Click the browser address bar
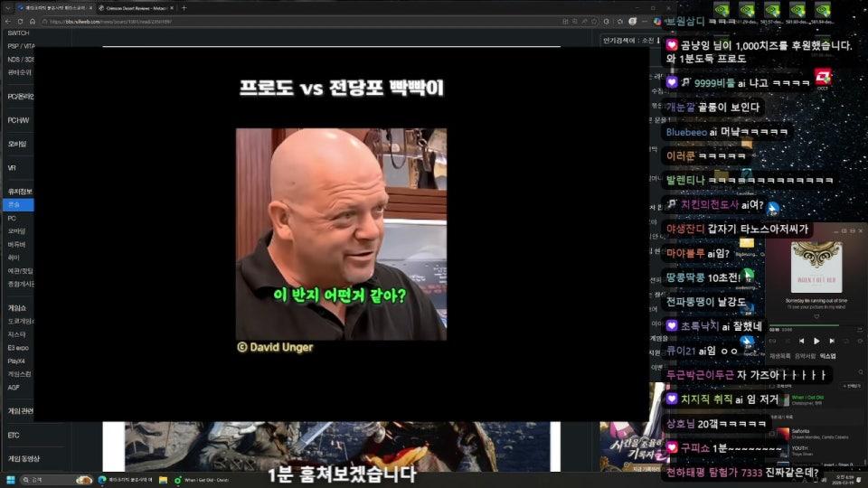This screenshot has width=868, height=488. pos(271,21)
